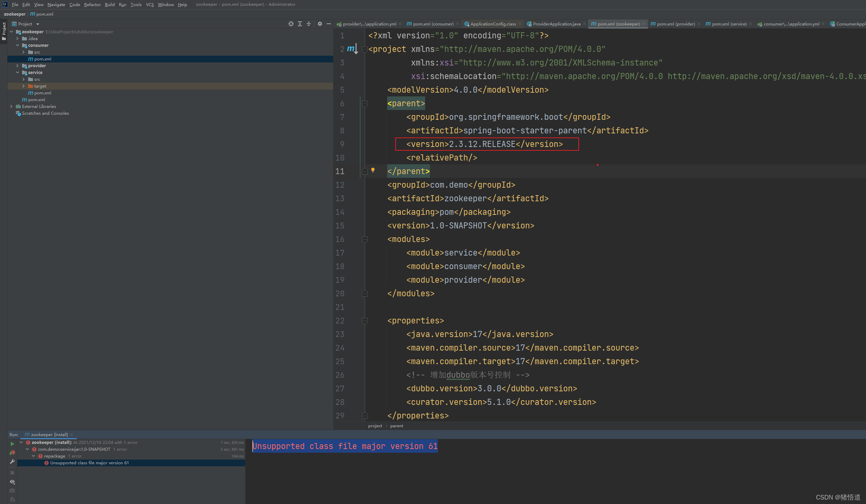Screen dimensions: 866x504
Task: Toggle fold end marker on line 29
Action: pyautogui.click(x=365, y=415)
